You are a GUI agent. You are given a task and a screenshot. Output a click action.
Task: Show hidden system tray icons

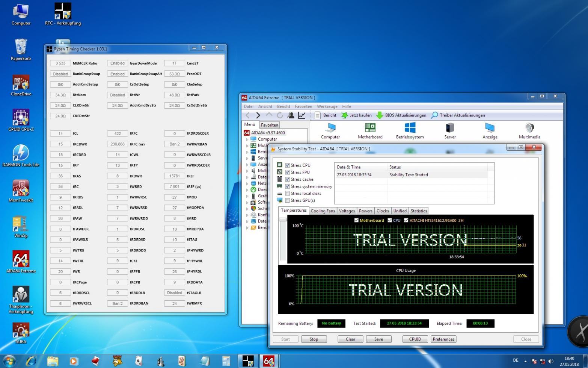(x=525, y=361)
